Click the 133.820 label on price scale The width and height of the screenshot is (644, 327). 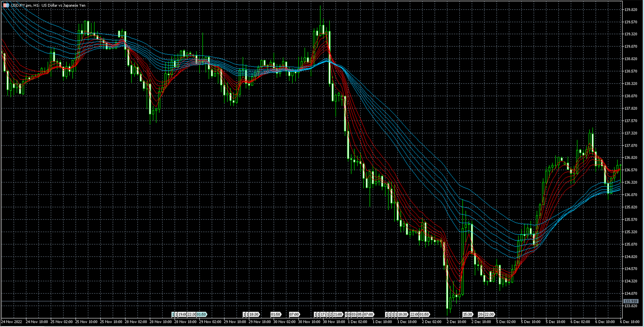pyautogui.click(x=630, y=306)
